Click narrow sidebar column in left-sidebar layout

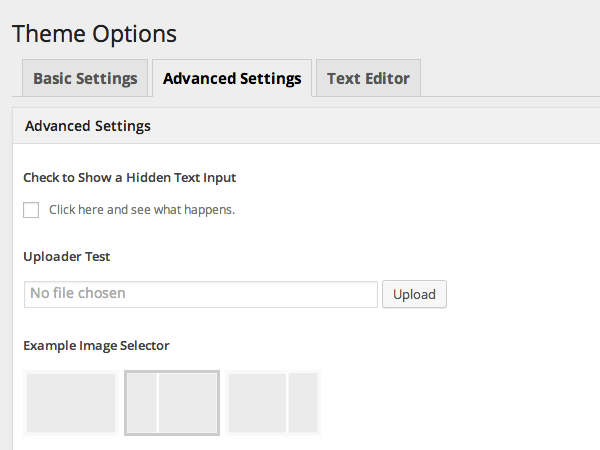141,403
